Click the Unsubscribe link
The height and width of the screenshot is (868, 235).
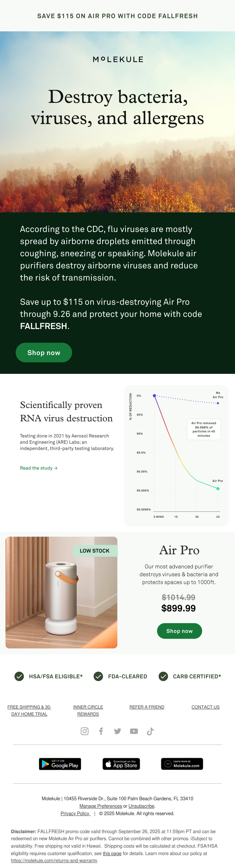coord(141,806)
